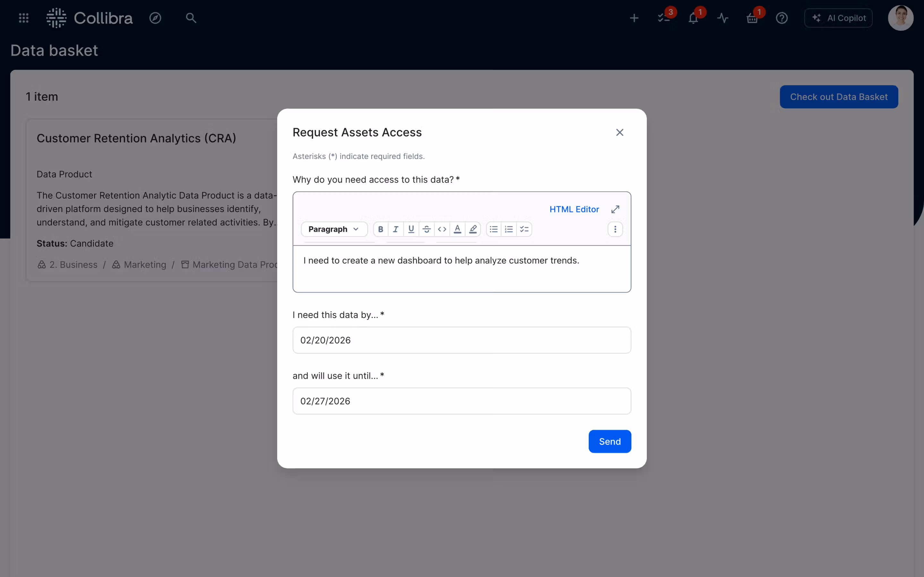The width and height of the screenshot is (924, 577).
Task: Toggle bold formatting in the editor
Action: tap(381, 229)
